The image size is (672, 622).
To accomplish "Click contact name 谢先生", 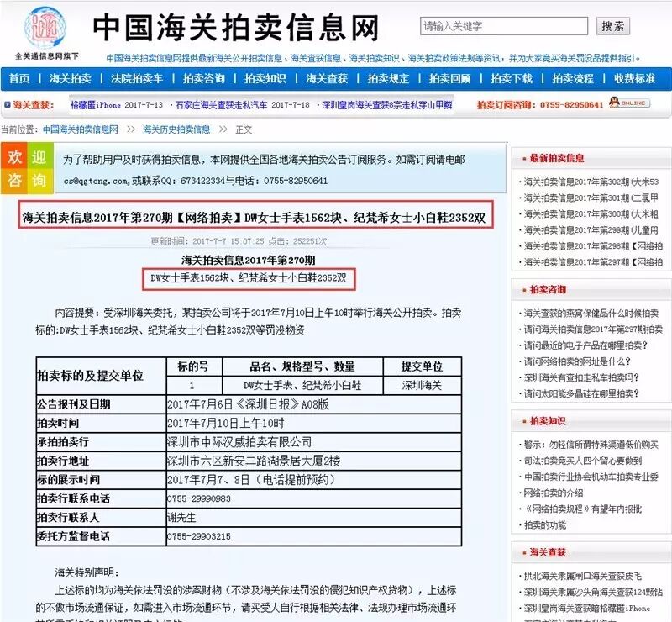I will pyautogui.click(x=181, y=518).
